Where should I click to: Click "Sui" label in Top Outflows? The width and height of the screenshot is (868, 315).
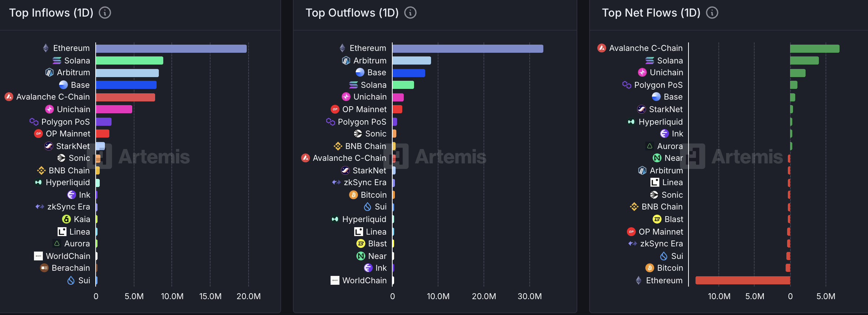pos(381,207)
